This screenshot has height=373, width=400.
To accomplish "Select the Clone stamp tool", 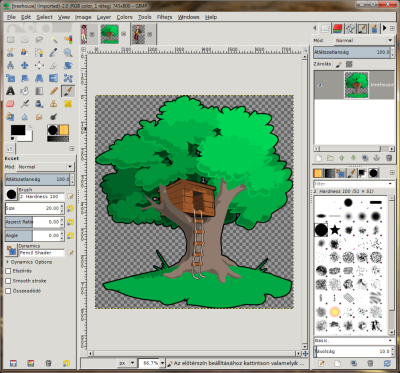I will point(54,104).
